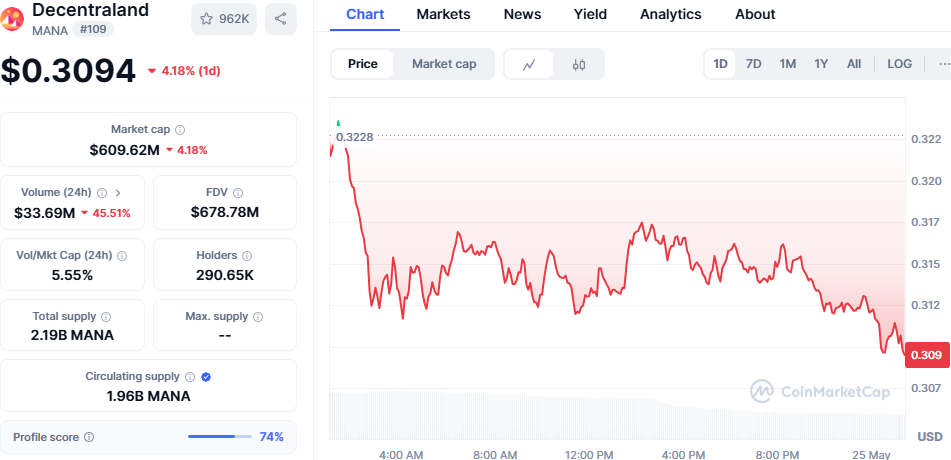The image size is (951, 460).
Task: Open info icon beside Total supply
Action: pos(106,317)
